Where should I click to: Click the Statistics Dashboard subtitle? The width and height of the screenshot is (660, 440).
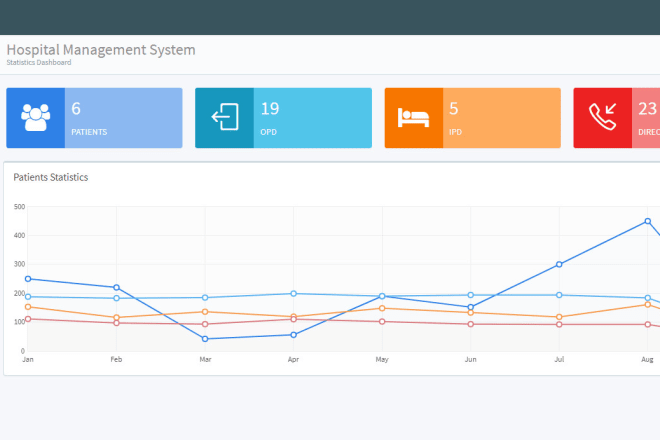[39, 62]
